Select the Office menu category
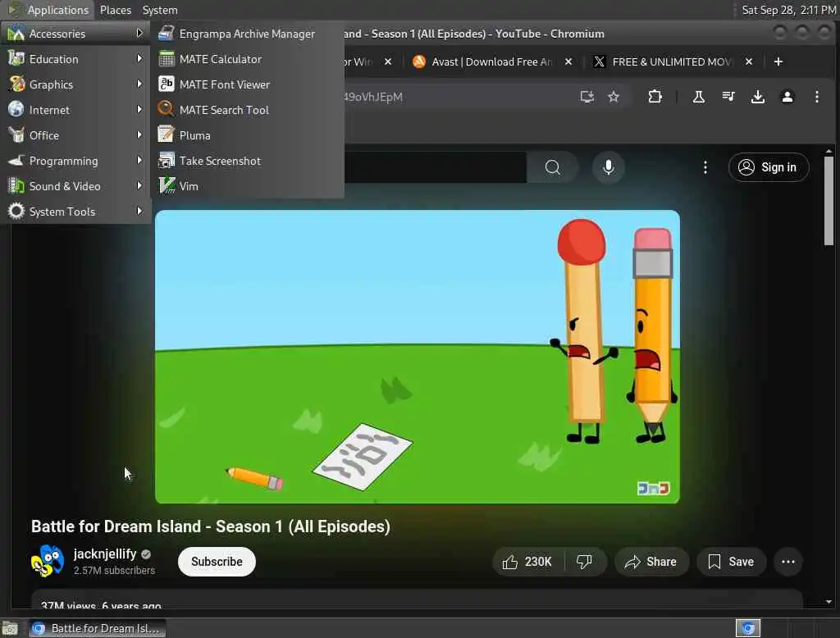840x638 pixels. pyautogui.click(x=75, y=135)
